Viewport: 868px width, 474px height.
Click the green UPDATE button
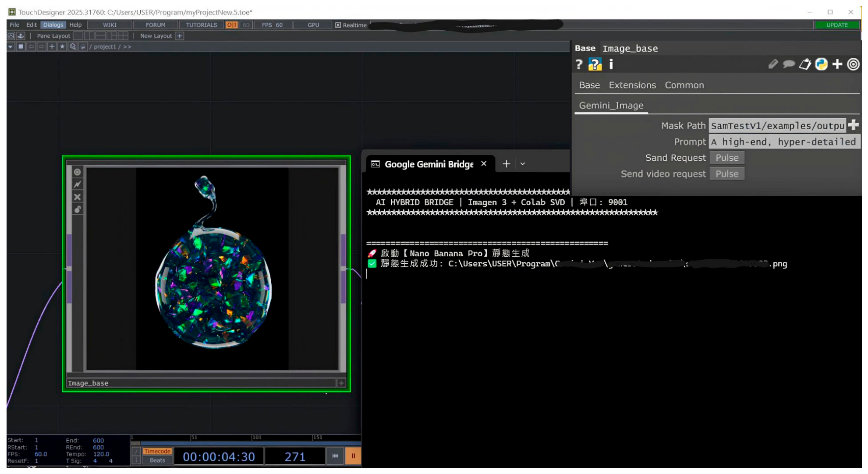837,25
